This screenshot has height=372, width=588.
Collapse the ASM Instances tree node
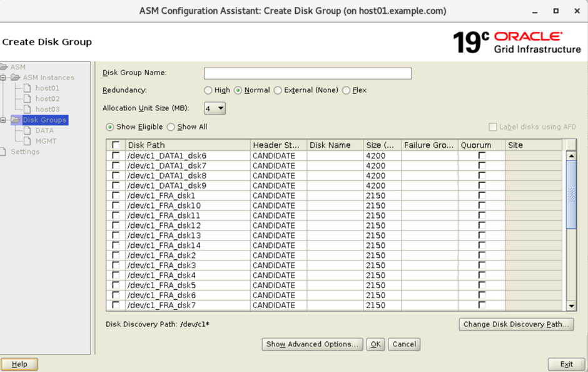point(3,78)
